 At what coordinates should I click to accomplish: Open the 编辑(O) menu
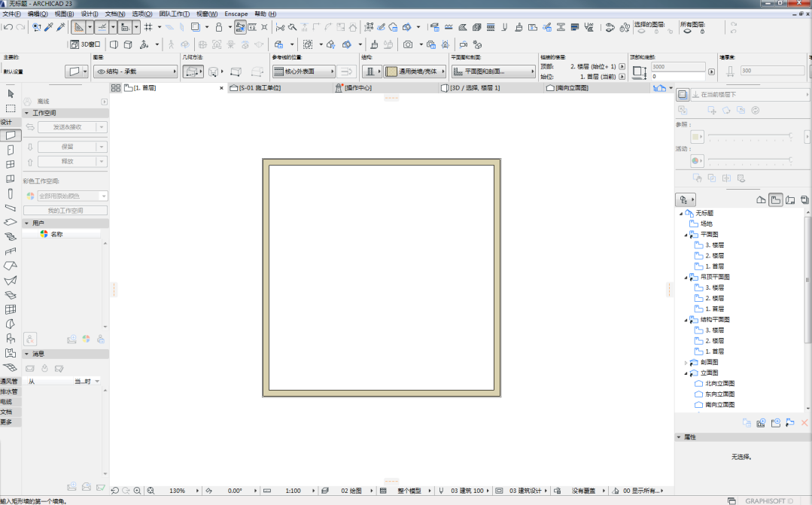[38, 14]
